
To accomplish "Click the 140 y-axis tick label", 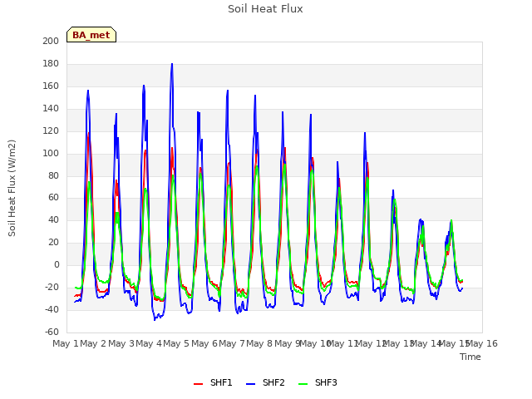I will point(51,108).
